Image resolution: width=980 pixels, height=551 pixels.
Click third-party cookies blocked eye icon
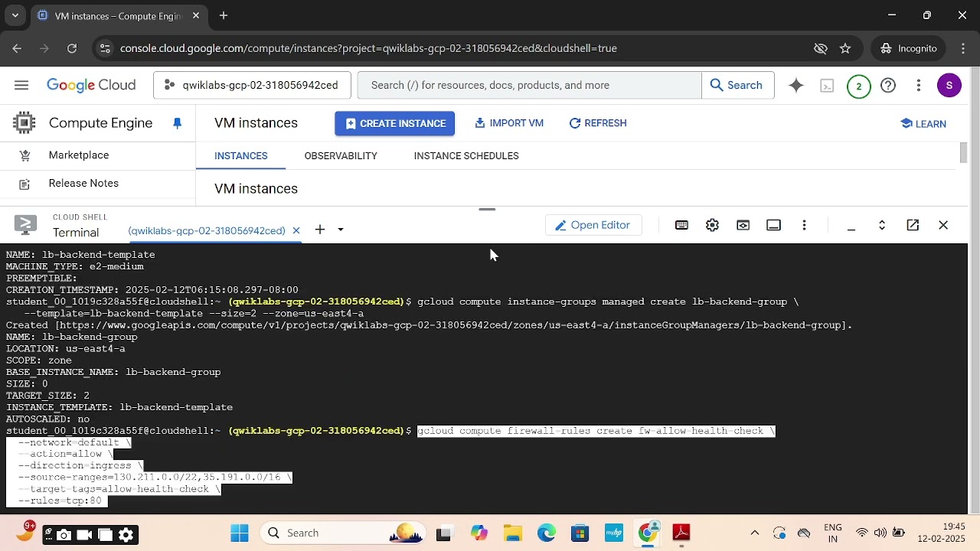[821, 48]
